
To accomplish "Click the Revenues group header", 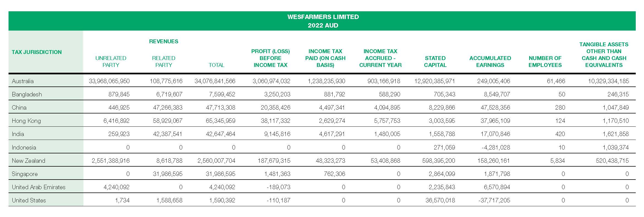I will point(164,41).
